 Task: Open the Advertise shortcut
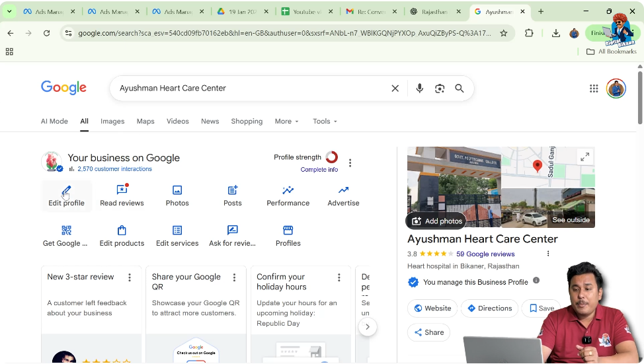click(343, 196)
